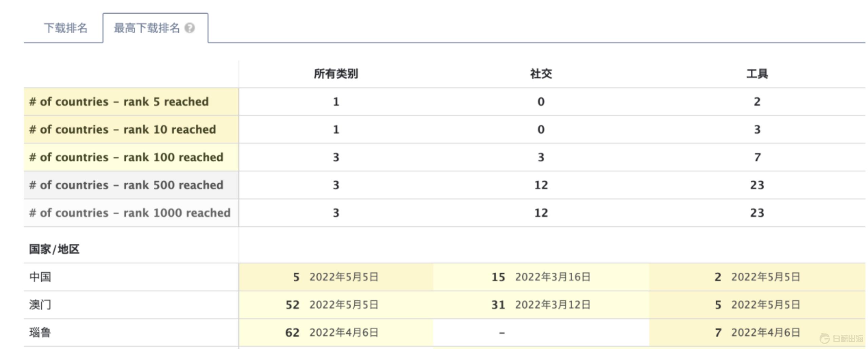Select the rank 500 reached row label
Image resolution: width=868 pixels, height=349 pixels.
(126, 185)
